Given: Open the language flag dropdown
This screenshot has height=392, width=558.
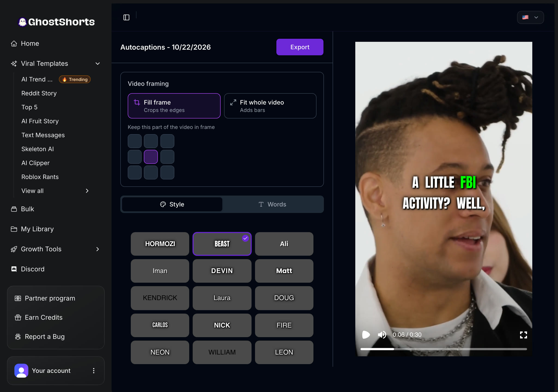Looking at the screenshot, I should click(530, 17).
